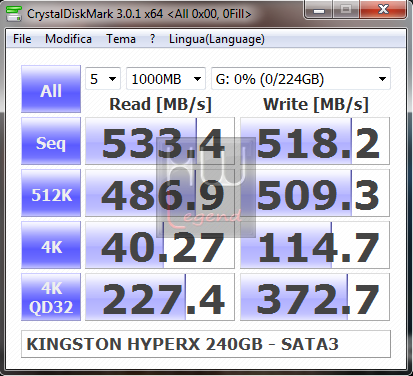The image size is (413, 376).
Task: Run all benchmarks with All button
Action: click(x=51, y=89)
